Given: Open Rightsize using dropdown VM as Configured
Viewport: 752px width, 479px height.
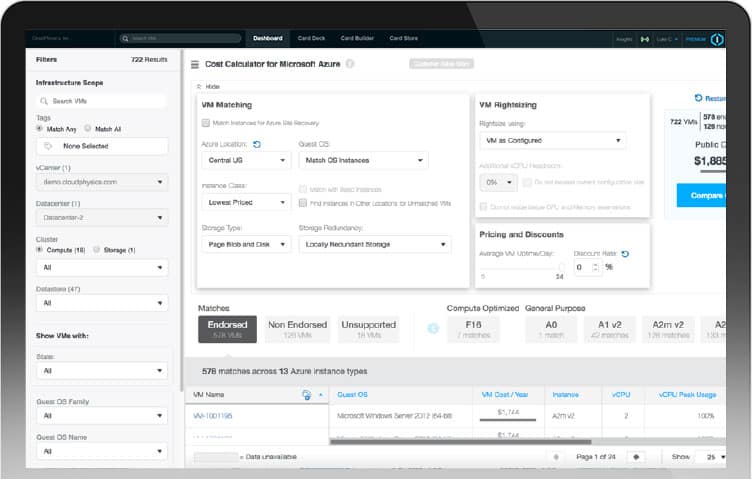Looking at the screenshot, I should [x=552, y=140].
